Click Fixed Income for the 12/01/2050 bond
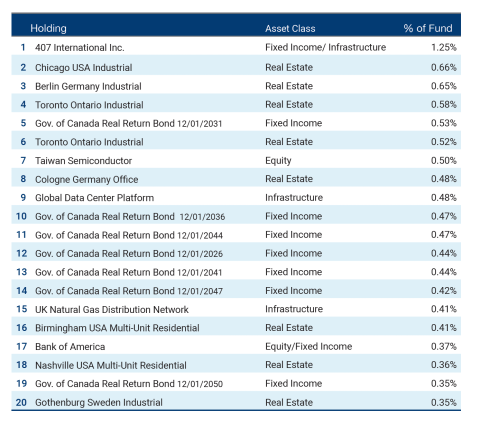This screenshot has width=480, height=430. (294, 384)
